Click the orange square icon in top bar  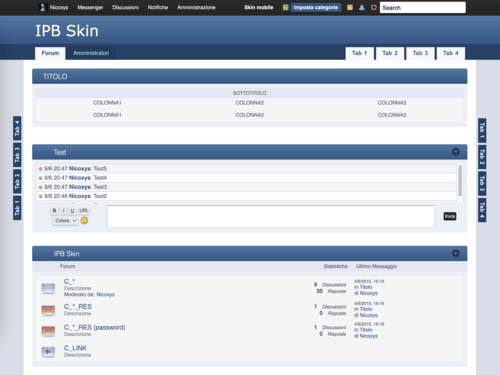350,7
